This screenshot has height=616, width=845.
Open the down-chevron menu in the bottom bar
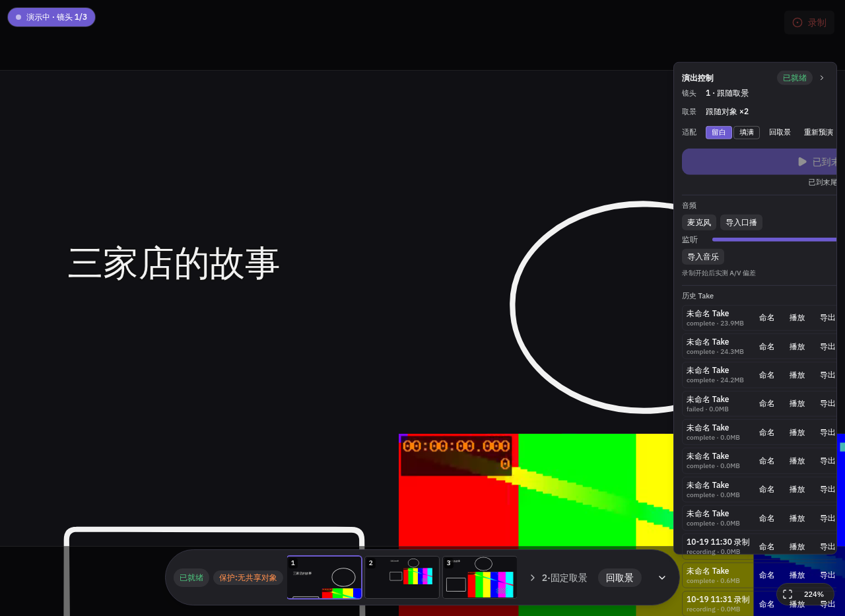pyautogui.click(x=662, y=578)
